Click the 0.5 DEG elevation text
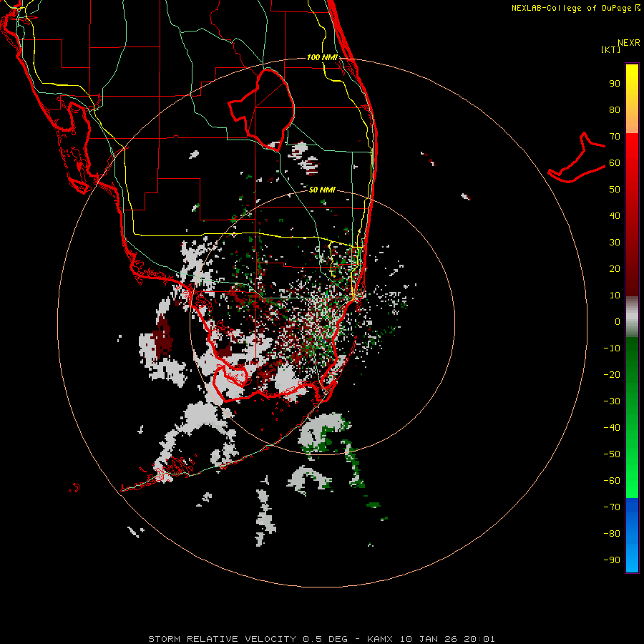Screen dimensions: 644x644 tap(326, 639)
